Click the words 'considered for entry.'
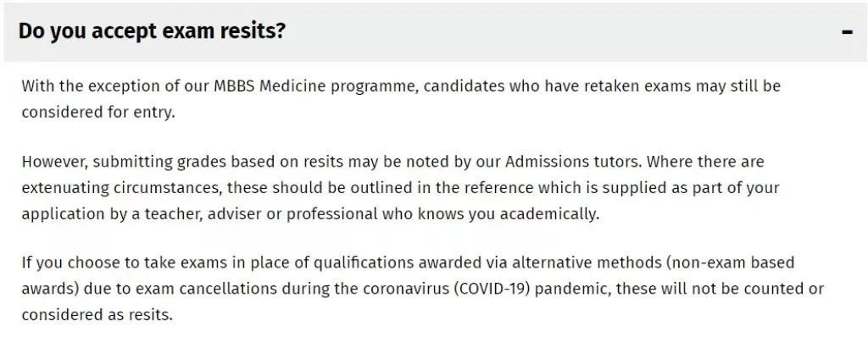868x348 pixels. point(98,113)
